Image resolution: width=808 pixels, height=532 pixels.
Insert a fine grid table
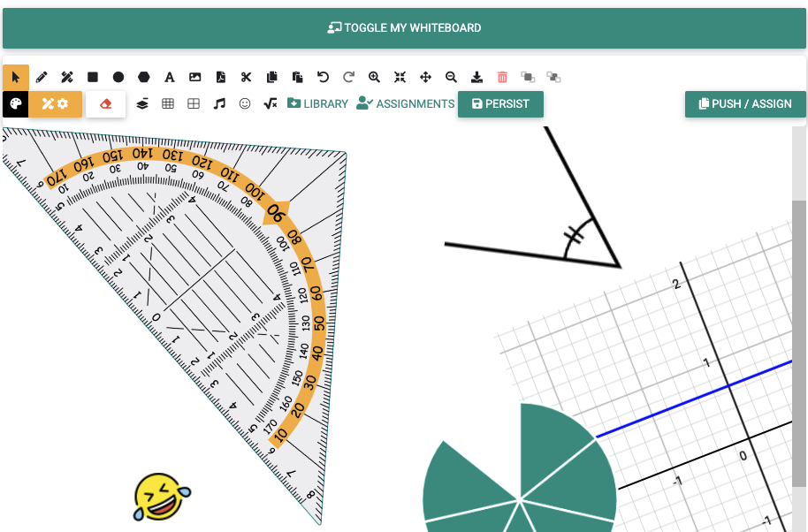pos(168,104)
